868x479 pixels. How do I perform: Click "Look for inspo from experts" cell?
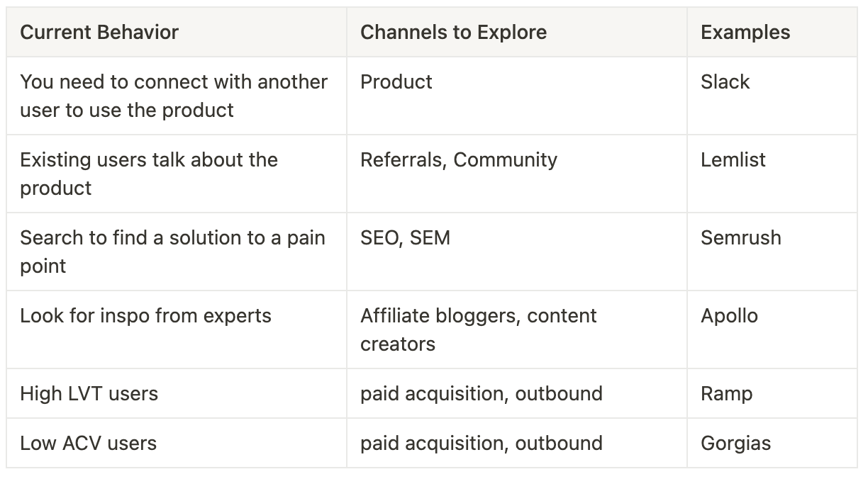coord(177,329)
